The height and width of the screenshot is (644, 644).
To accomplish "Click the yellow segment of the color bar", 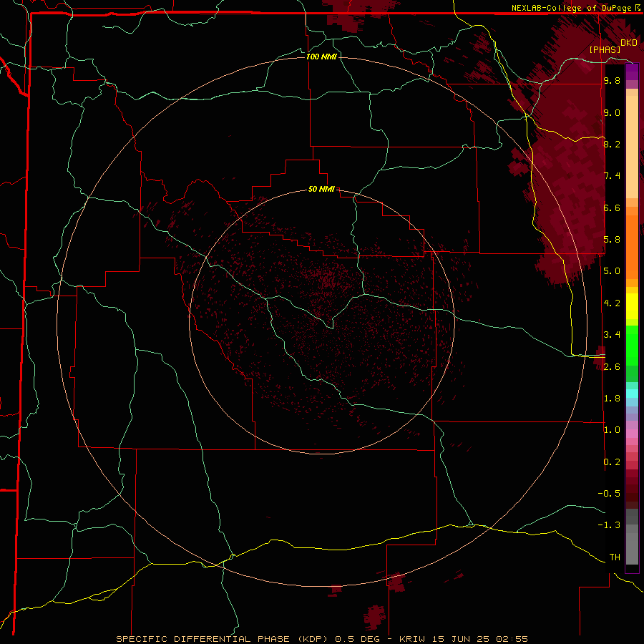I will coord(632,306).
